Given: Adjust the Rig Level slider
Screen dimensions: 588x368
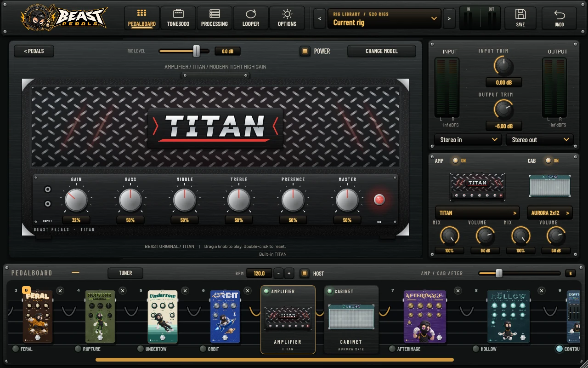Looking at the screenshot, I should point(184,51).
